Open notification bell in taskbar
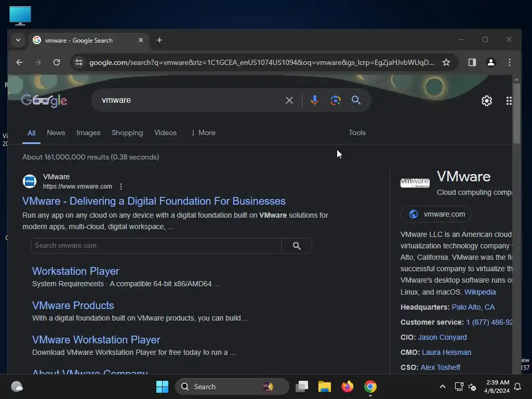Screen dimensions: 532x399 517,387
